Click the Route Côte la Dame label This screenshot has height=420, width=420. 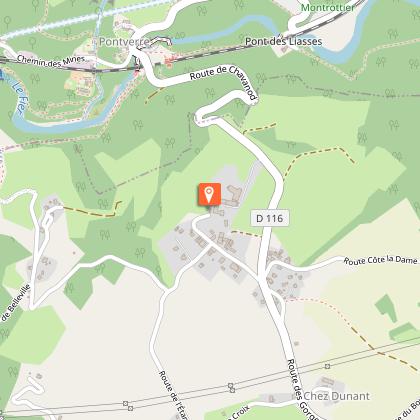click(380, 260)
